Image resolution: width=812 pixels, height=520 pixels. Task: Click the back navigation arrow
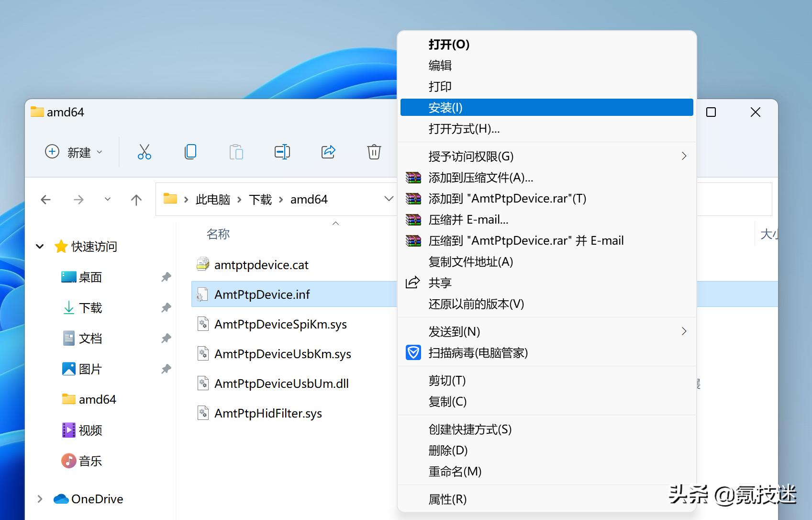[45, 199]
